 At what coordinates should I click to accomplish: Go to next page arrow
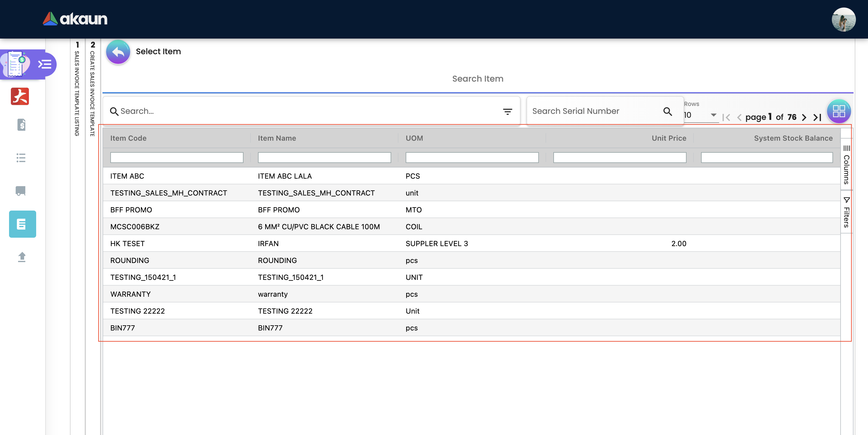[804, 117]
